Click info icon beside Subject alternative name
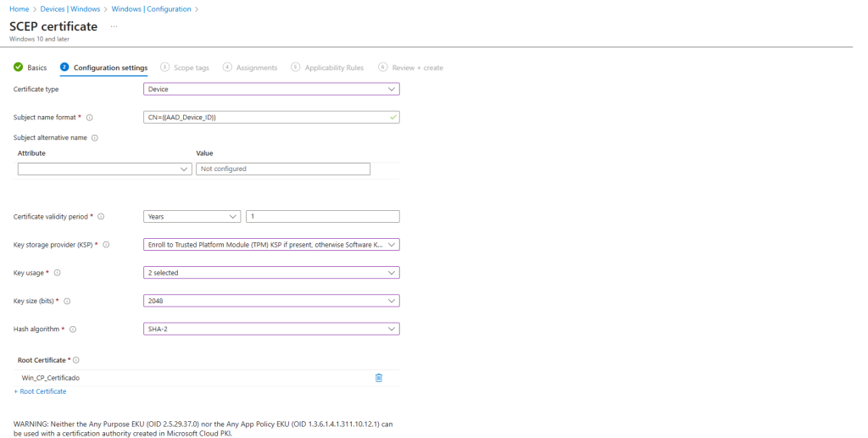The width and height of the screenshot is (868, 438). [95, 138]
